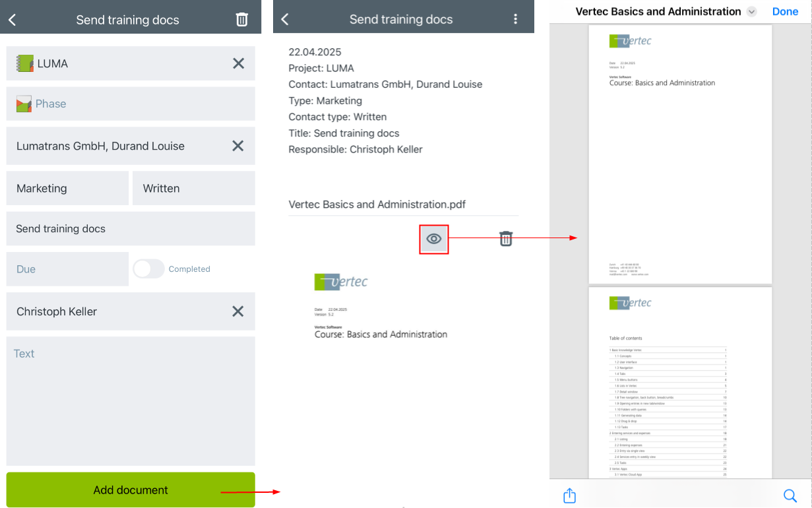The image size is (812, 508).
Task: Open the Written contact type selector
Action: (x=193, y=188)
